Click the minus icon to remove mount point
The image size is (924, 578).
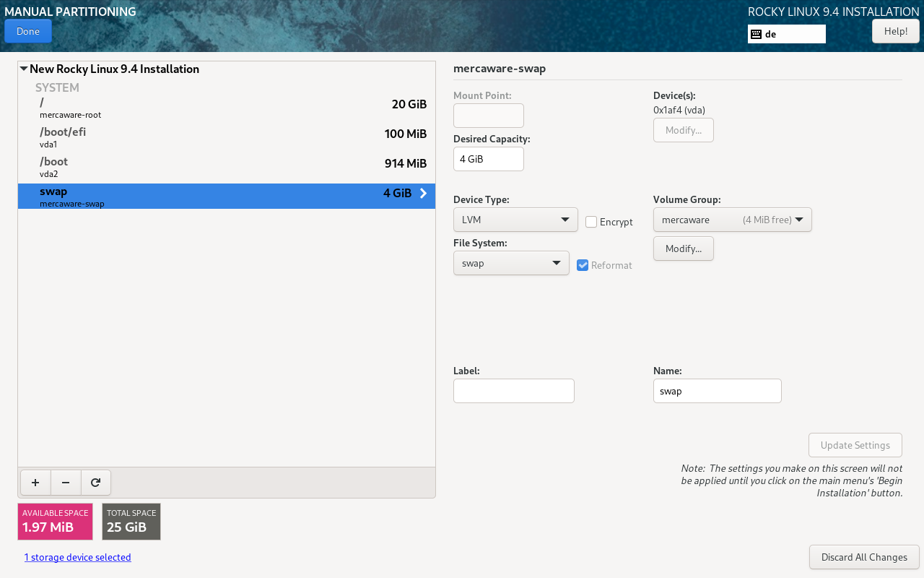coord(66,483)
